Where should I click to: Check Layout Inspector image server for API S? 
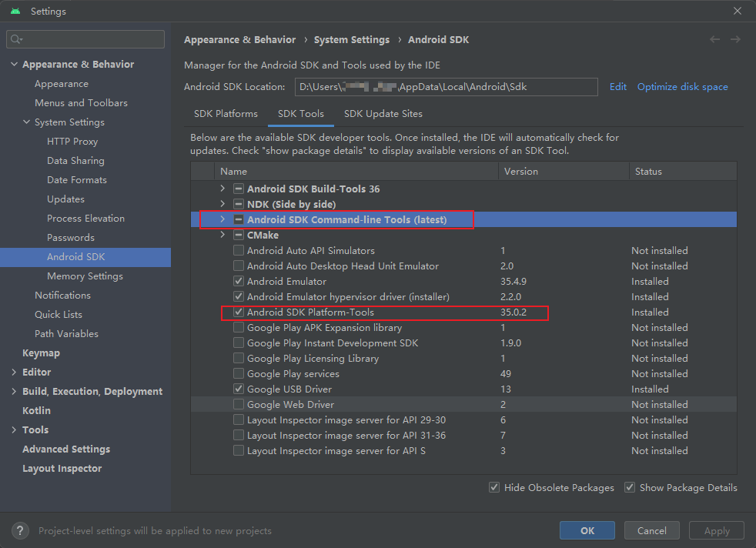[x=238, y=451]
